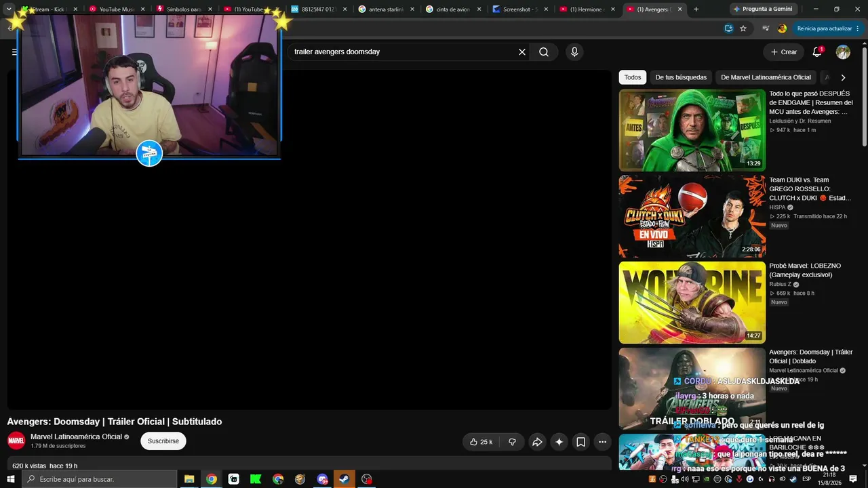Switch to the Screenshot browser tab

pyautogui.click(x=520, y=9)
